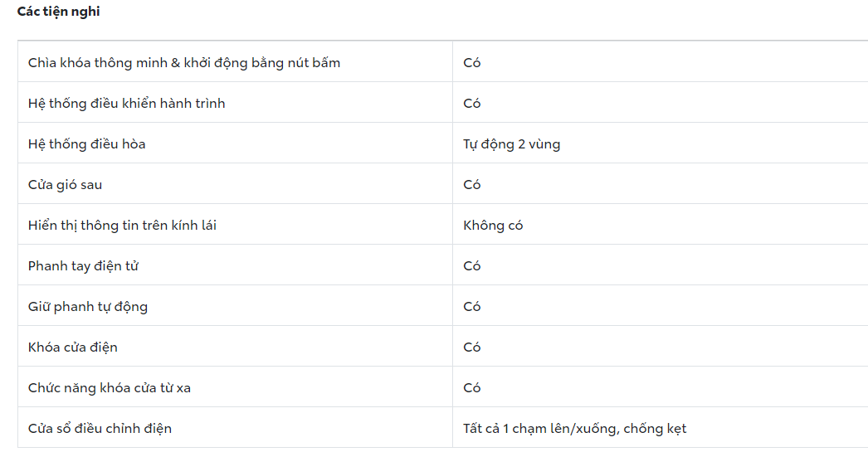Click the "Tự động 2 vùng" value
The width and height of the screenshot is (868, 452).
click(511, 144)
